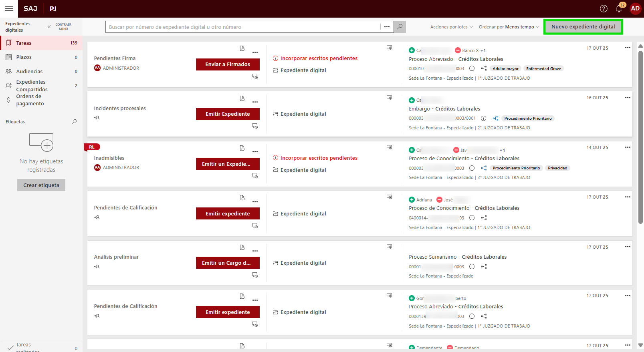This screenshot has width=644, height=352.
Task: Click Enviar a Firmados button
Action: (228, 64)
